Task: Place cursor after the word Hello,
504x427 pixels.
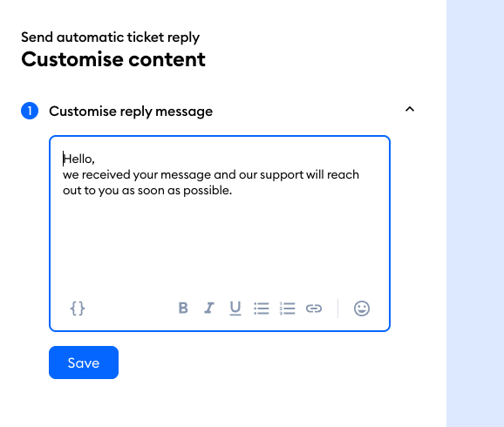Action: pos(95,159)
